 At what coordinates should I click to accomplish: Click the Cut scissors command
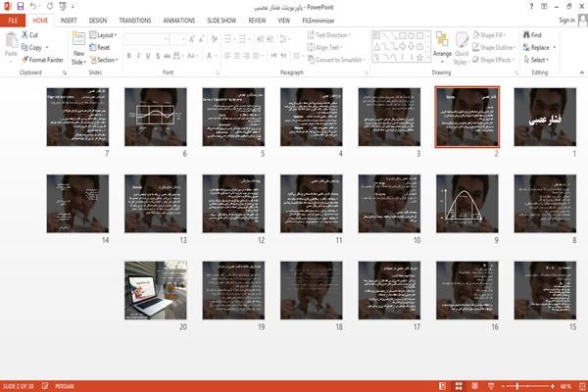click(30, 35)
